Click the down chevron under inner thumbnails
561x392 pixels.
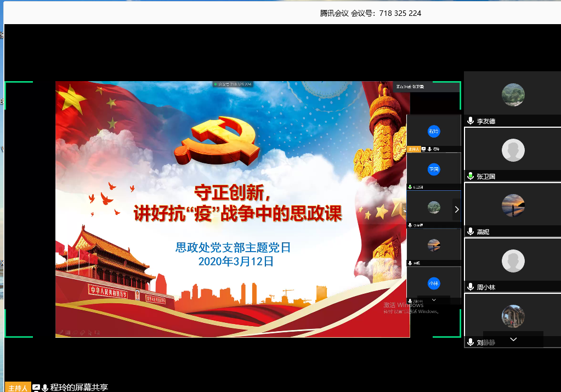(x=434, y=300)
